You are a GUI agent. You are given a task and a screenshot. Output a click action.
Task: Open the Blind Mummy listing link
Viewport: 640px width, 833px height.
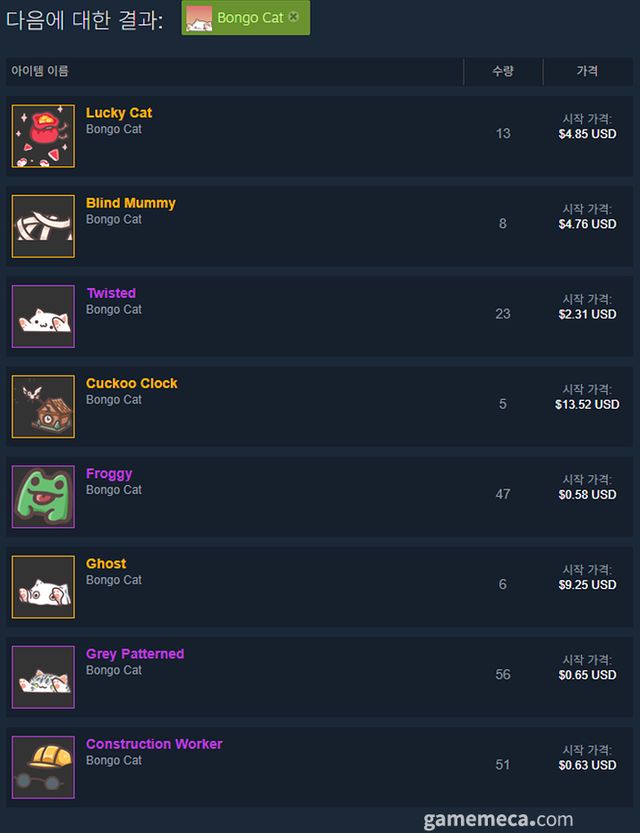[x=131, y=203]
